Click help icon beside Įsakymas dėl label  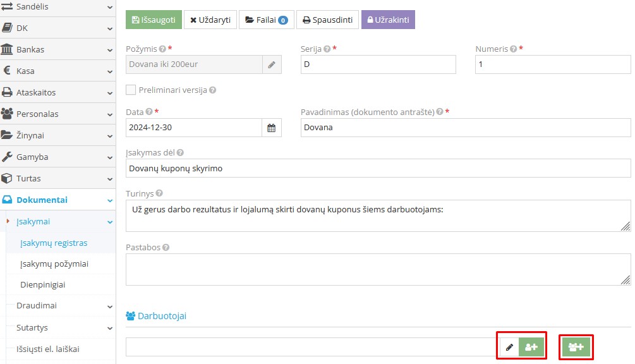coord(181,152)
